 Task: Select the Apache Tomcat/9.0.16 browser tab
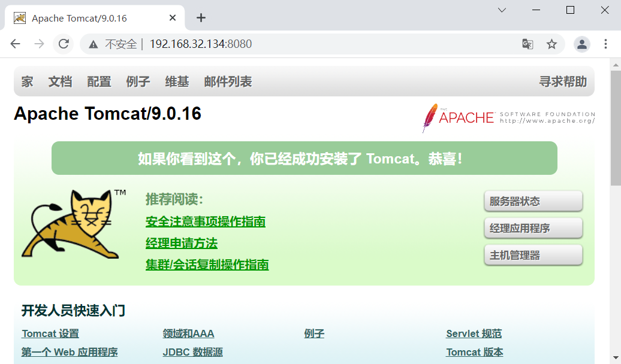[94, 18]
